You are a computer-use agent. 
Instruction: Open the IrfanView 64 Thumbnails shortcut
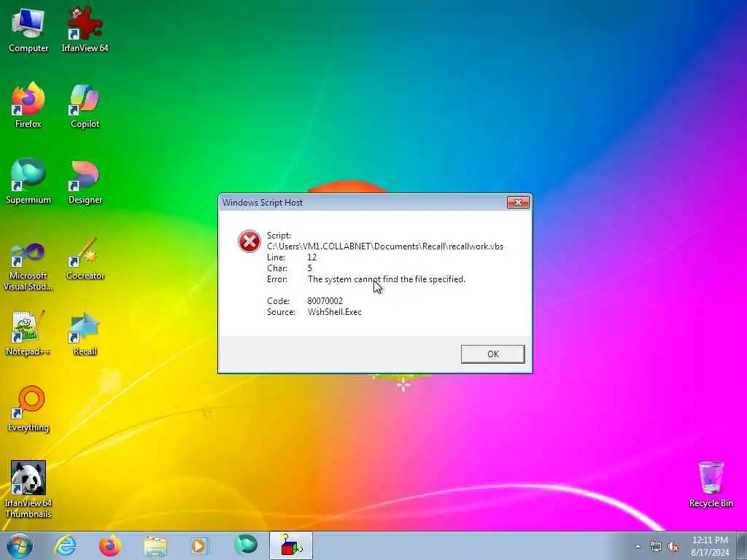click(x=28, y=489)
